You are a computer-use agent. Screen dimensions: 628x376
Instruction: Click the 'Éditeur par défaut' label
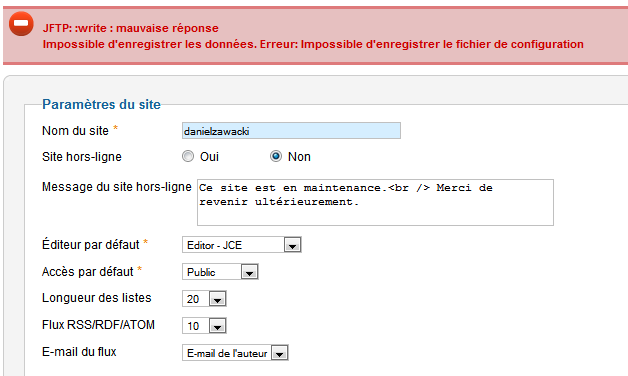coord(91,244)
